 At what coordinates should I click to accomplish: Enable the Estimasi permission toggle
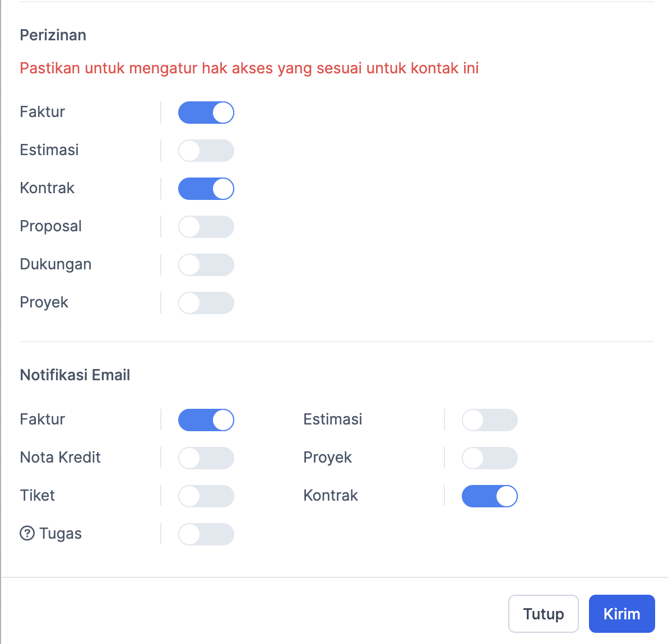point(206,151)
